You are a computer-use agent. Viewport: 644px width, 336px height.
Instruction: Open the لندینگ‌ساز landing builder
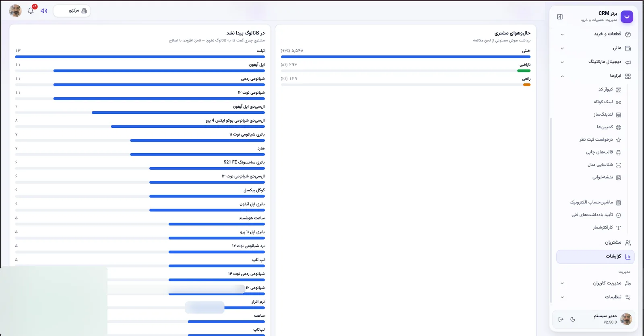pyautogui.click(x=607, y=115)
